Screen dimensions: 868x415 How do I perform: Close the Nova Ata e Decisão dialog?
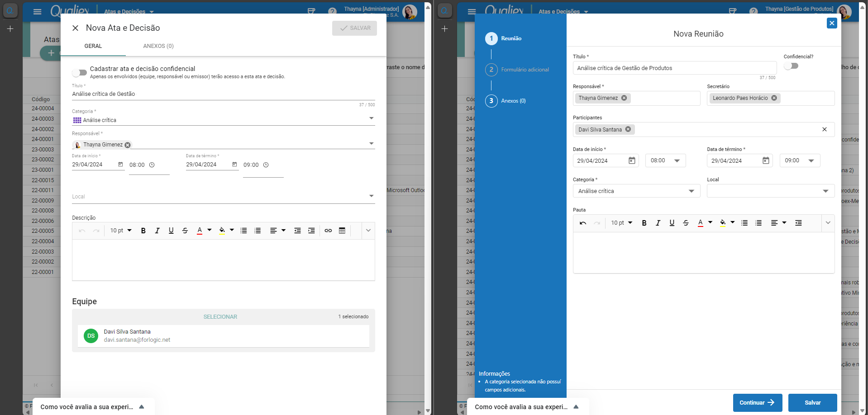[76, 28]
